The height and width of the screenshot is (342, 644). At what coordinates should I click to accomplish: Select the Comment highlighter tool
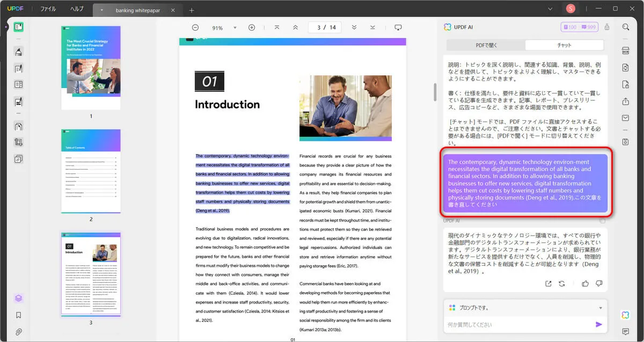(19, 52)
